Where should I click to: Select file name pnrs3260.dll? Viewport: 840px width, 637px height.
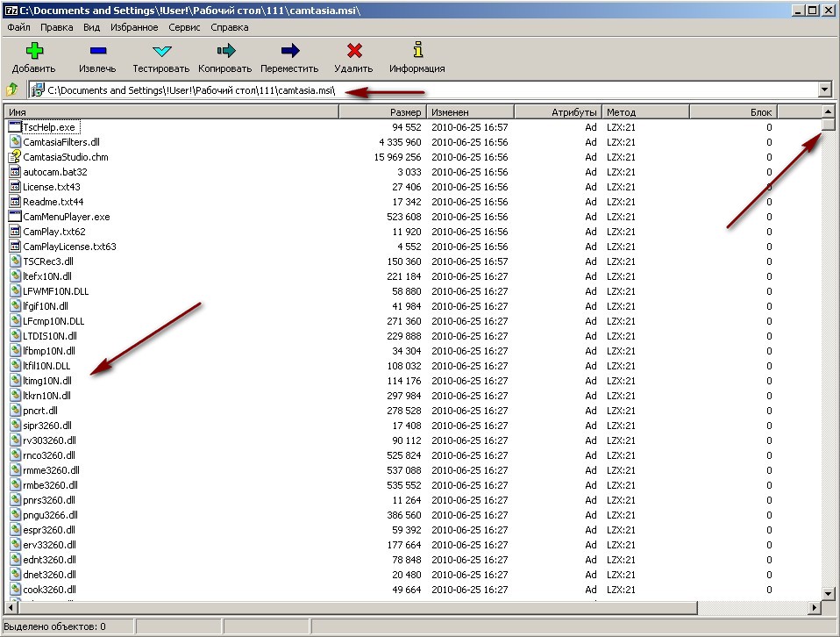49,500
